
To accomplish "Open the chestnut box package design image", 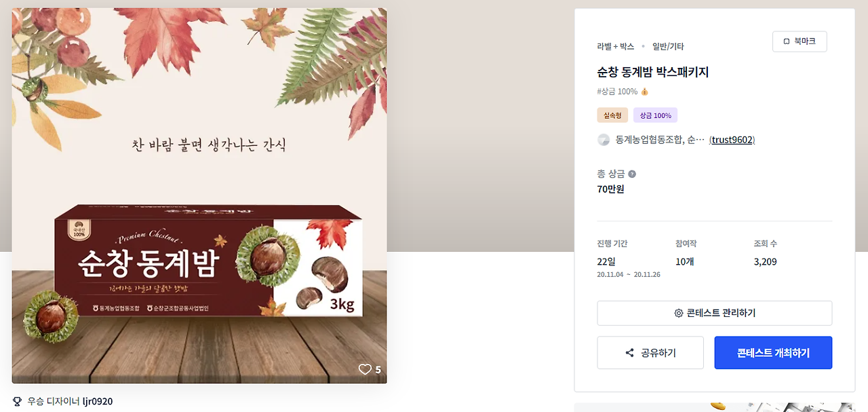I will click(x=199, y=195).
